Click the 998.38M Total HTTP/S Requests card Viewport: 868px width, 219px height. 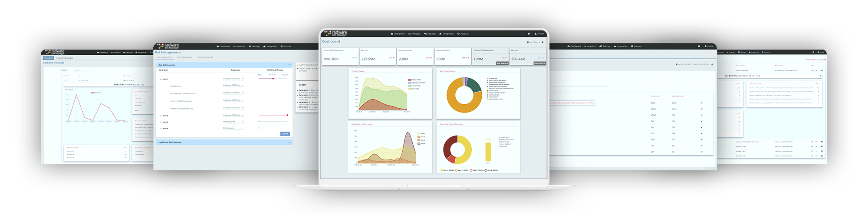click(x=340, y=56)
